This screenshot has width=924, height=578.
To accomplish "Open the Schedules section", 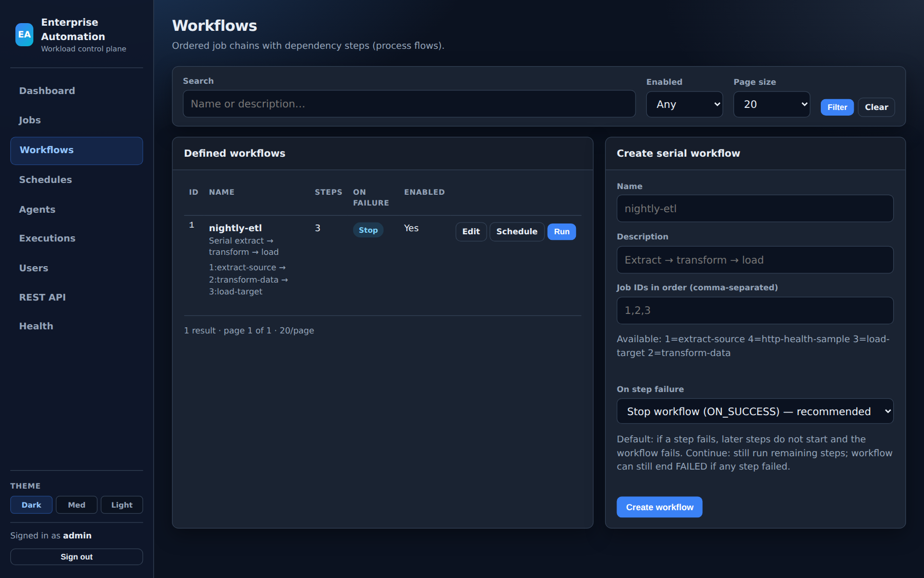I will click(76, 180).
